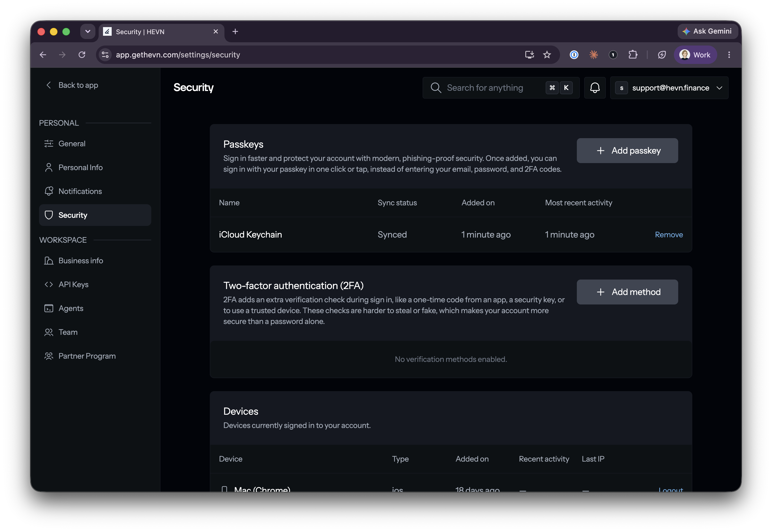772x532 pixels.
Task: Click the lightning bolt toolbar icon
Action: (662, 55)
